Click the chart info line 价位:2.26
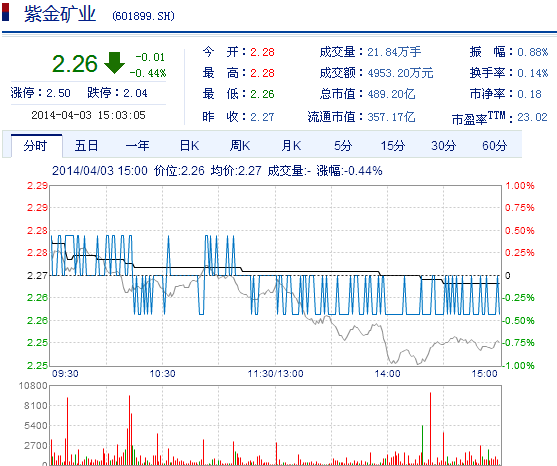The image size is (557, 466). tap(179, 171)
